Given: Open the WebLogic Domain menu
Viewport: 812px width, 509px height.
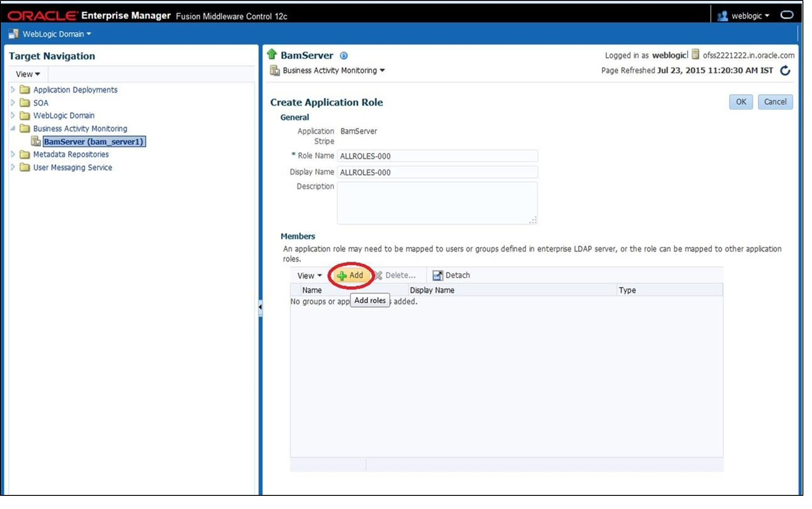Looking at the screenshot, I should tap(57, 34).
